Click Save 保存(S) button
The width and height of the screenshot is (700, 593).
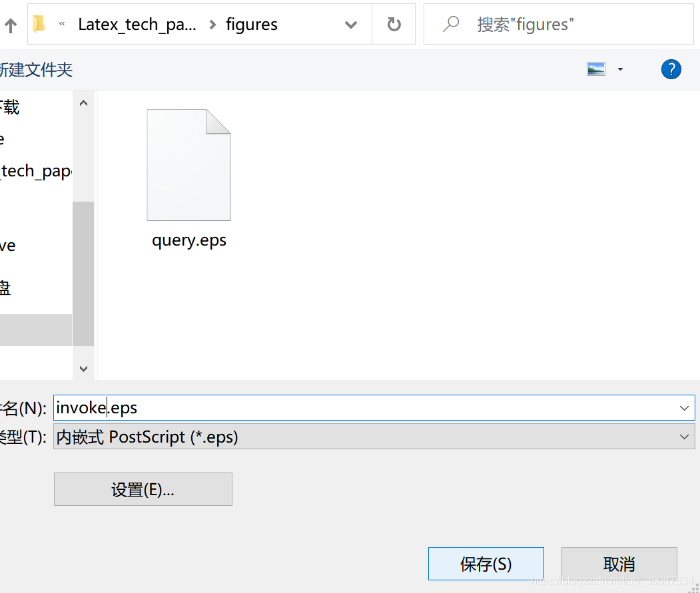pos(486,564)
